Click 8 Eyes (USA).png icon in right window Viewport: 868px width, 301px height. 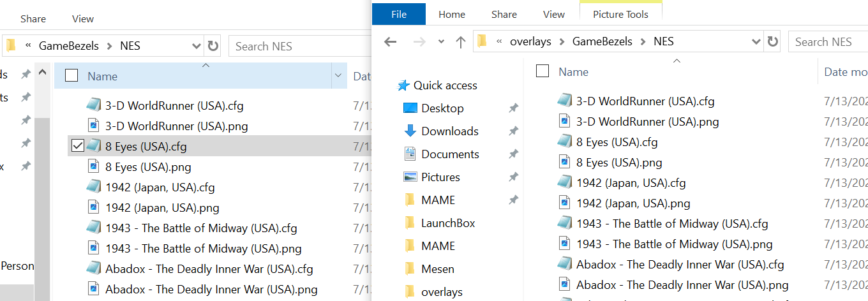[565, 162]
